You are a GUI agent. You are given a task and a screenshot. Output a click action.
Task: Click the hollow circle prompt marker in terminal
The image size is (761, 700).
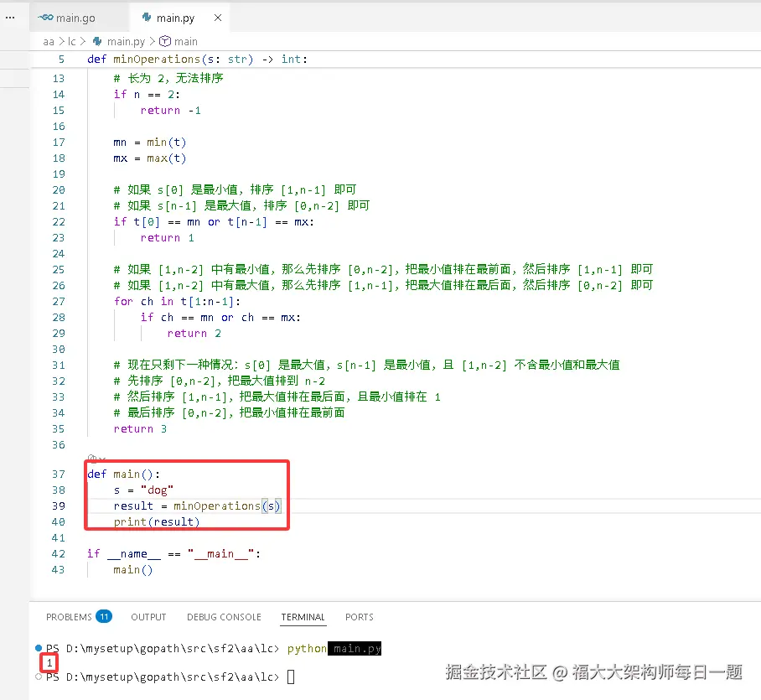39,677
